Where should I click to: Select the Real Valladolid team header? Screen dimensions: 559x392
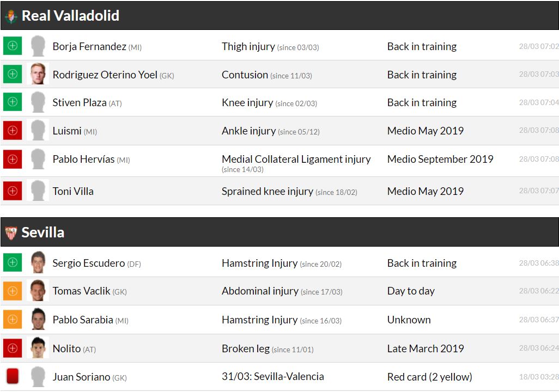pyautogui.click(x=70, y=16)
